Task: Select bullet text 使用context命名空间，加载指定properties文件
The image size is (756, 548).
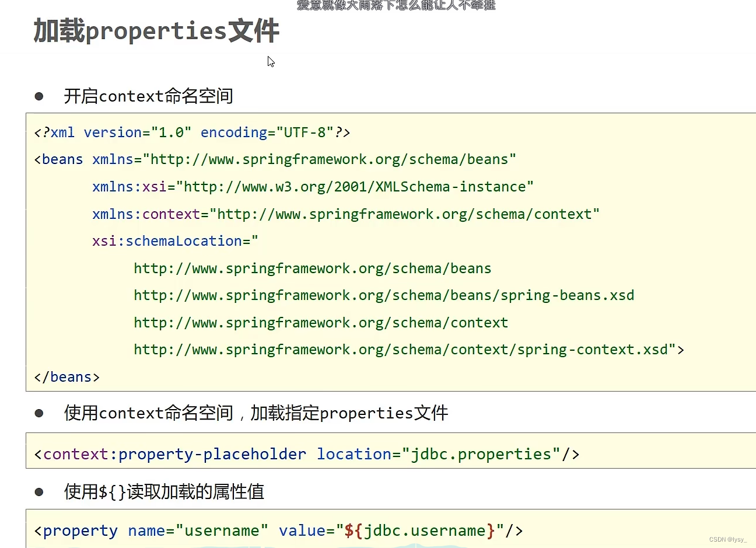Action: (256, 413)
